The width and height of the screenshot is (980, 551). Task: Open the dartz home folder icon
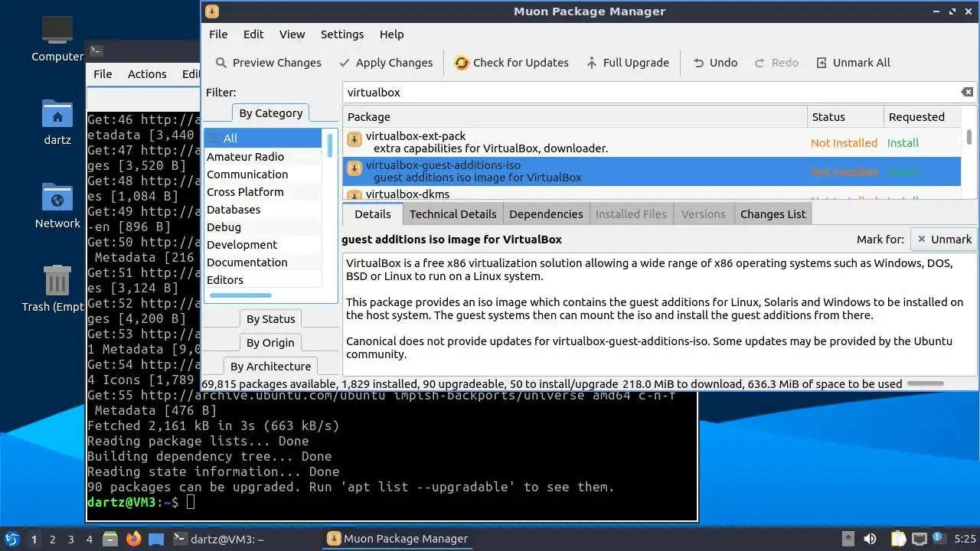click(57, 114)
